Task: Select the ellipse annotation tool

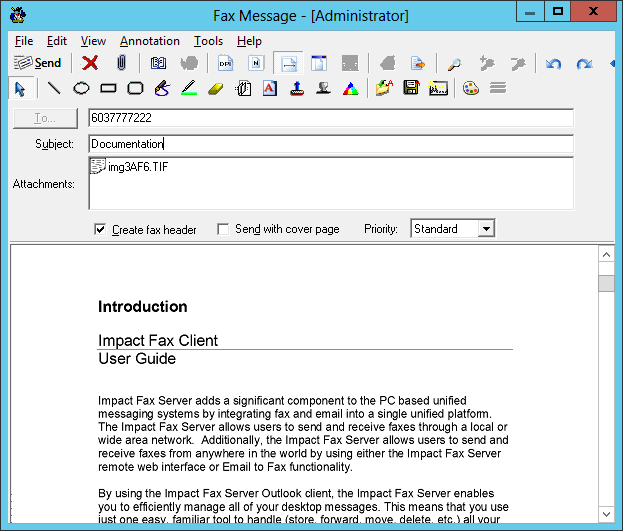Action: (81, 88)
